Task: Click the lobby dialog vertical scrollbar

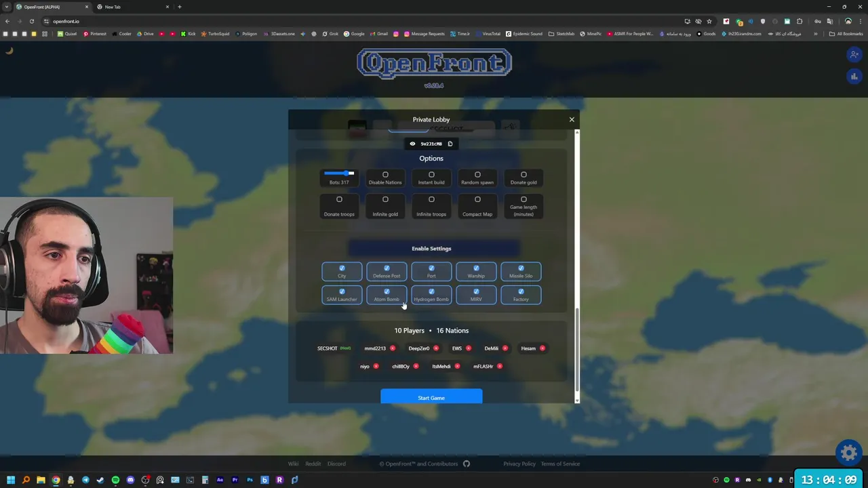Action: click(577, 349)
